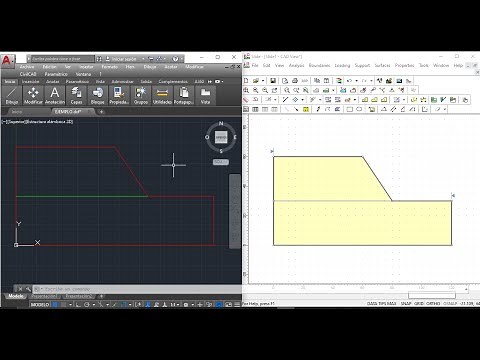Click the ViewCube top face in AutoCAD
This screenshot has width=480, height=360.
[x=221, y=137]
